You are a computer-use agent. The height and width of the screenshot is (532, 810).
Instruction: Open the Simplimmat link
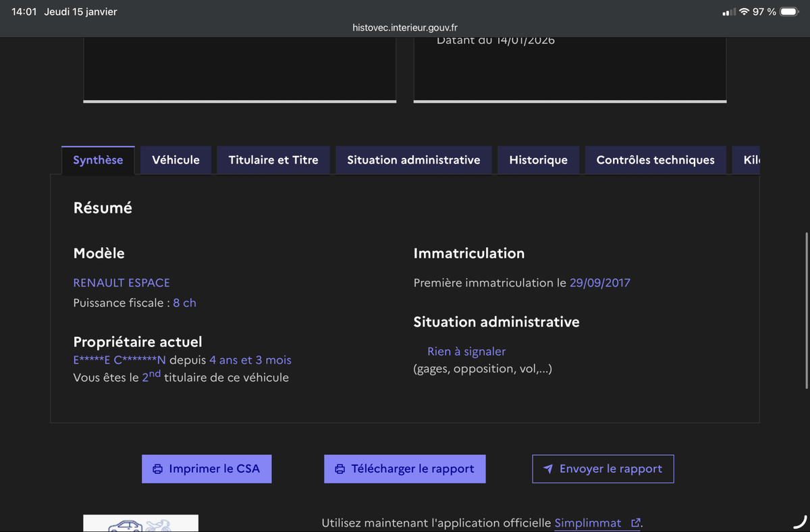coord(587,523)
